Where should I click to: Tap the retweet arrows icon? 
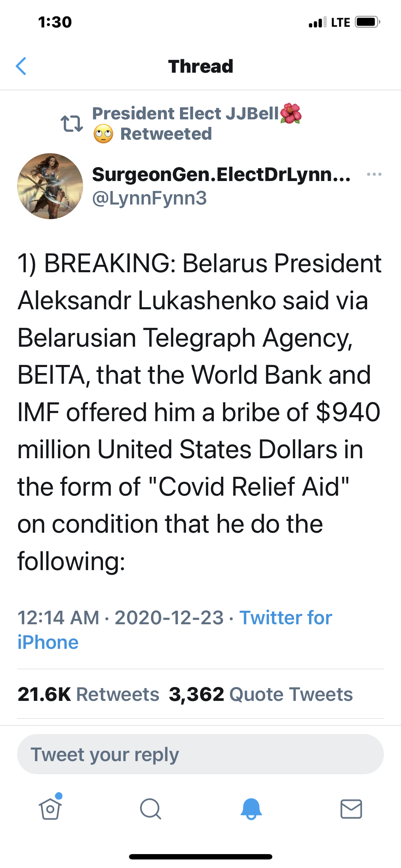(72, 124)
